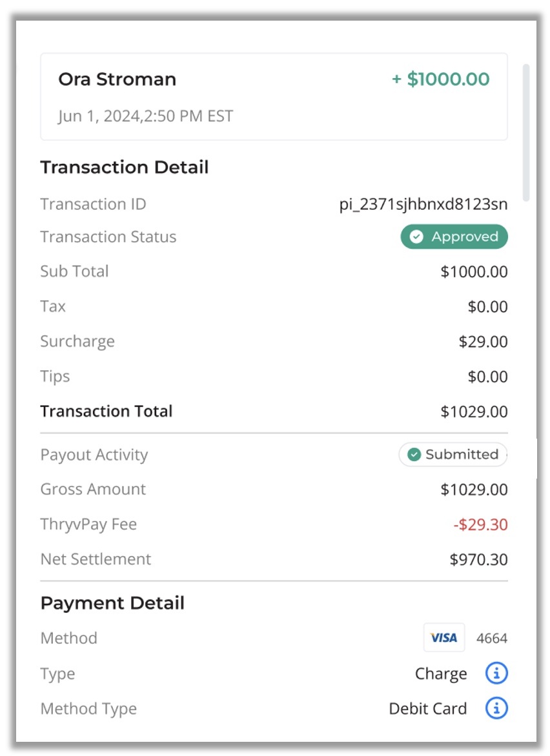550x756 pixels.
Task: Click the VISA card logo
Action: (x=444, y=637)
